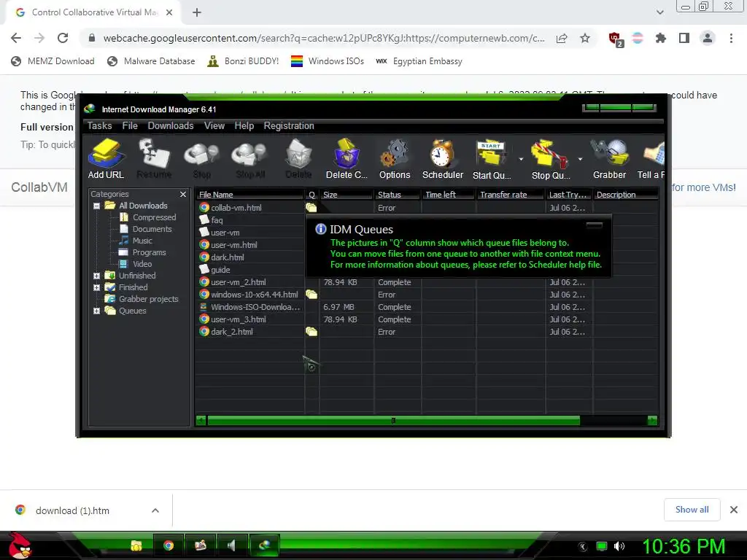Select the Music category
The image size is (747, 560).
[142, 241]
